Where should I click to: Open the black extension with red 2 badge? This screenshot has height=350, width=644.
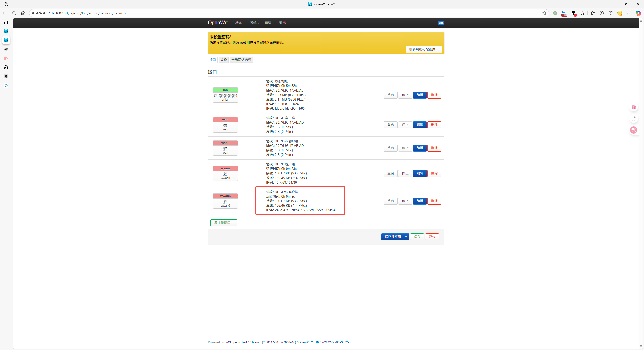pyautogui.click(x=574, y=13)
